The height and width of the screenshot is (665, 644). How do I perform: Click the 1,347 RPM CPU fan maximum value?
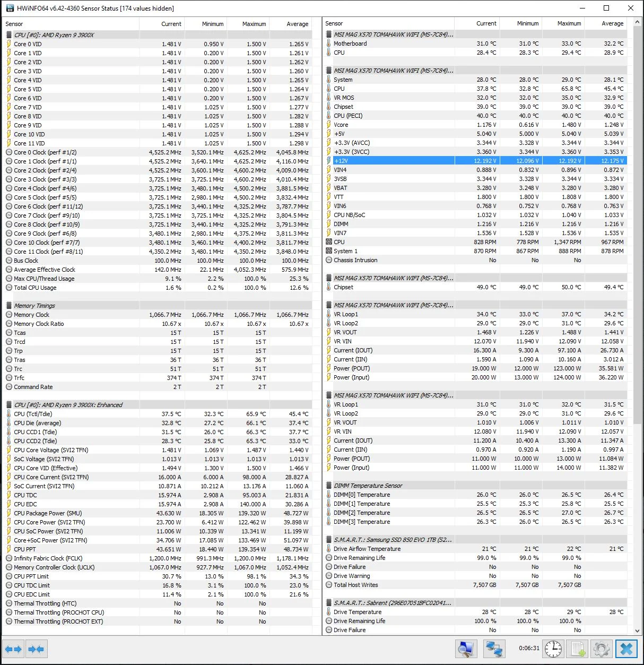567,242
